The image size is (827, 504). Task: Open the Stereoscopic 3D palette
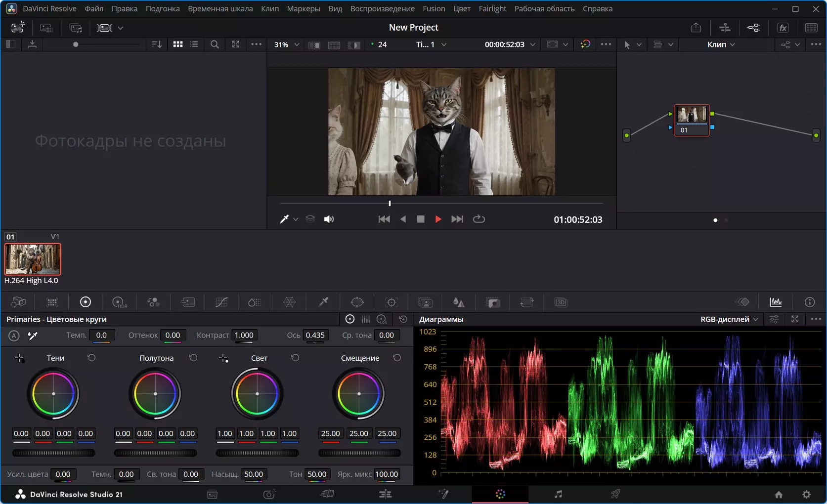(561, 302)
